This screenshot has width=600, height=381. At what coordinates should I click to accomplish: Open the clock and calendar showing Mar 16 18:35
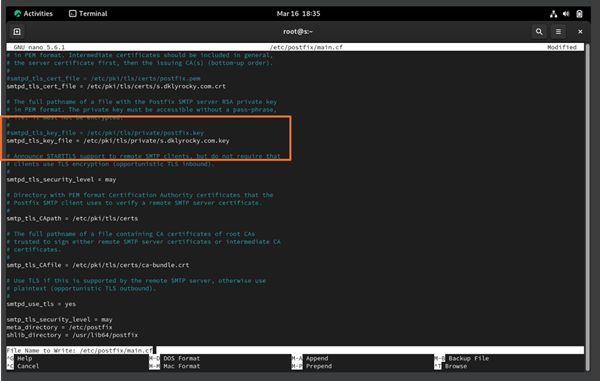point(298,14)
